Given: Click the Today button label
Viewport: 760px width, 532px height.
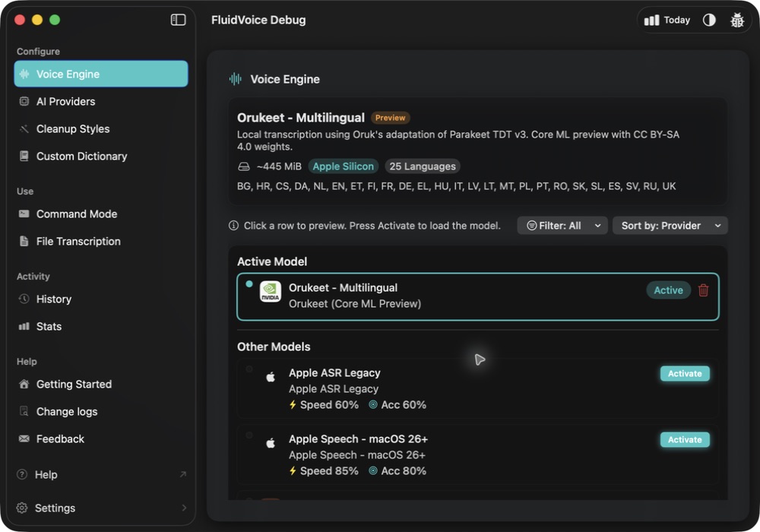Looking at the screenshot, I should [676, 20].
